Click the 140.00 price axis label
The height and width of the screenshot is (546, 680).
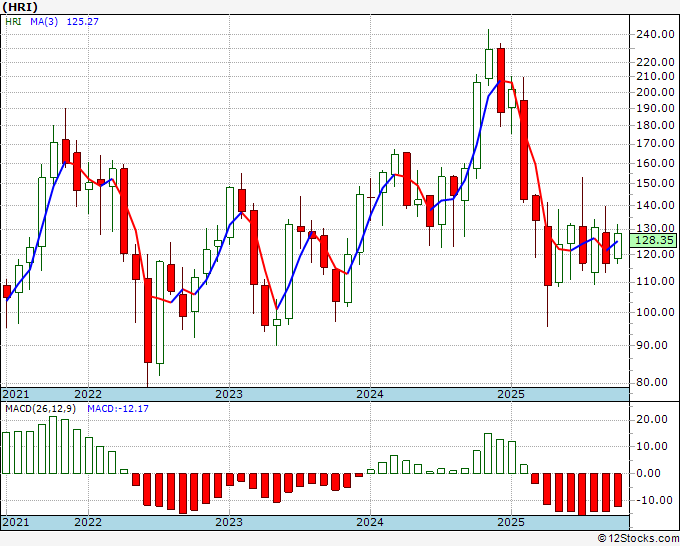click(655, 205)
